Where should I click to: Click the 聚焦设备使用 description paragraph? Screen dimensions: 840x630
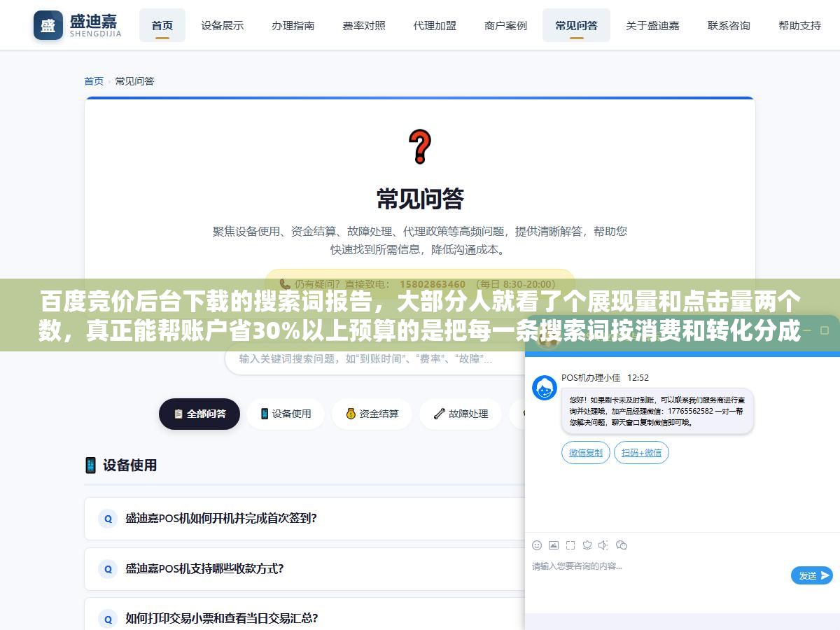420,240
